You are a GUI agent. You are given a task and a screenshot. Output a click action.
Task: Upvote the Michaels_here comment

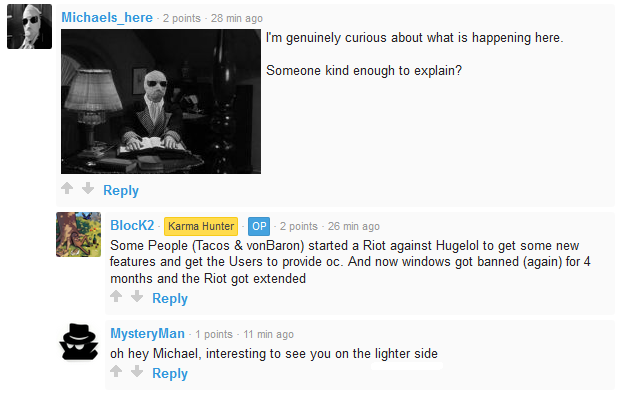tap(67, 188)
